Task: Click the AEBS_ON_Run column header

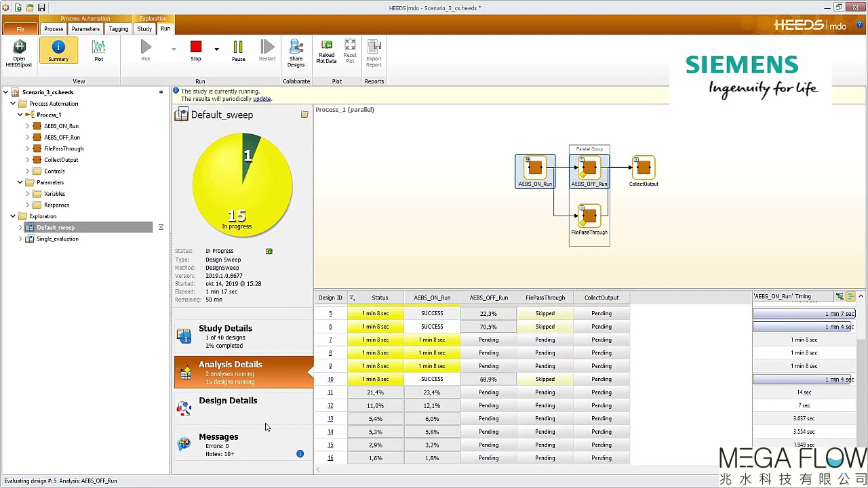Action: coord(432,298)
